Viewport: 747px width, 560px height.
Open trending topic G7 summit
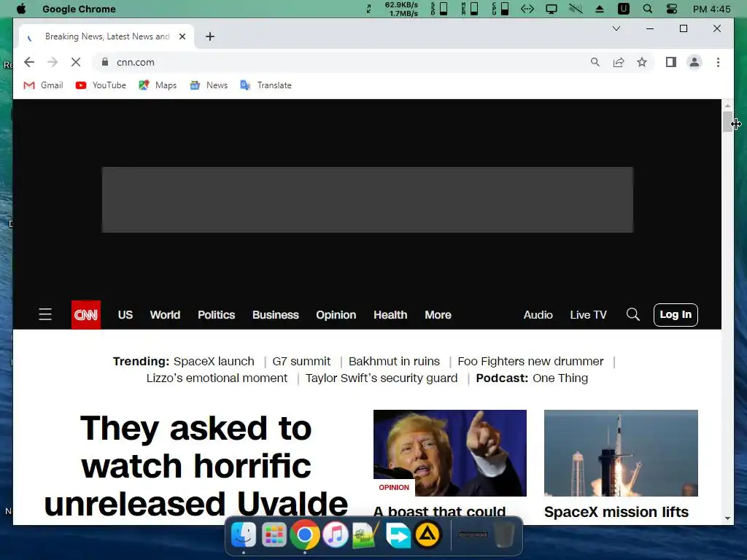(301, 362)
